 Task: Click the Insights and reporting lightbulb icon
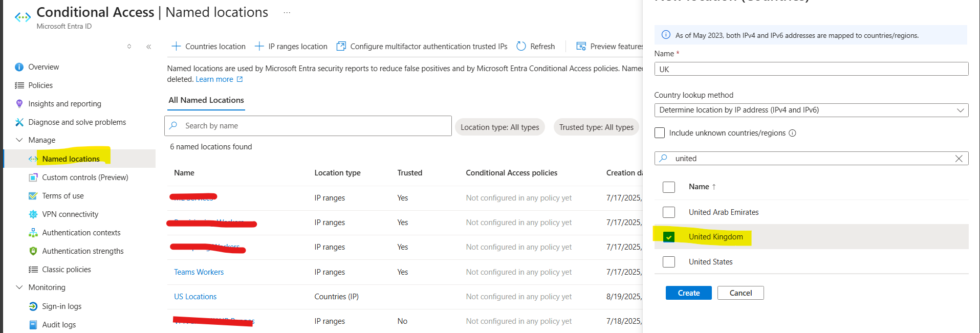19,104
